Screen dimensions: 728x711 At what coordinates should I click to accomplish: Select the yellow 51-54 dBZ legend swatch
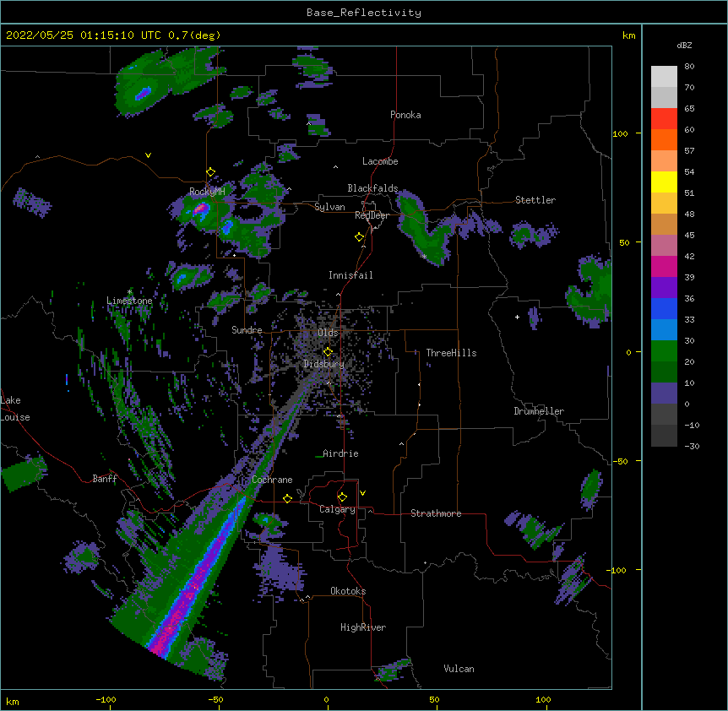coord(664,182)
